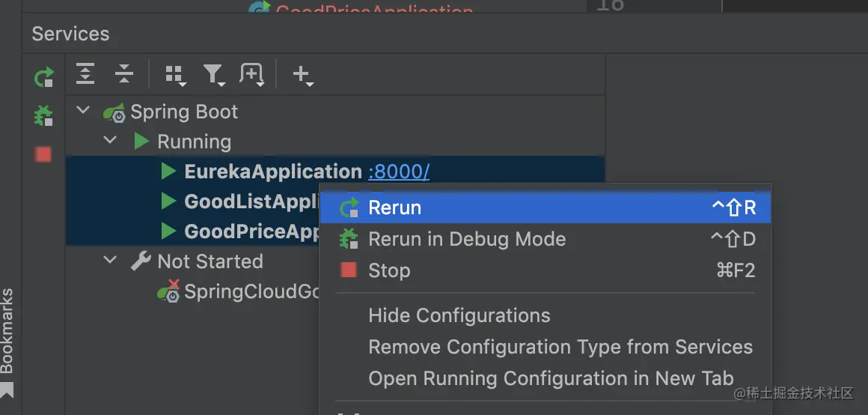Click the Expand All toolbar icon
Viewport: 868px width, 415px height.
[x=86, y=73]
